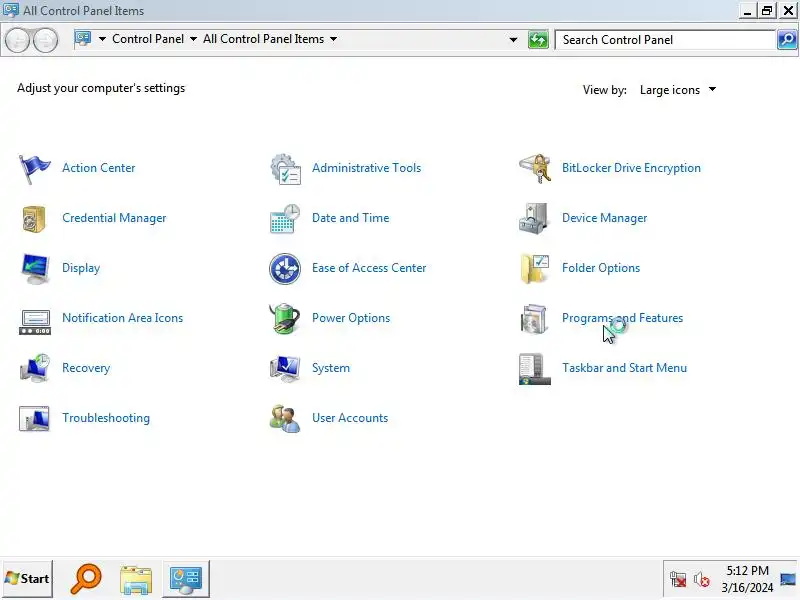Viewport: 800px width, 600px height.
Task: Open the View by Large icons dropdown
Action: 678,90
